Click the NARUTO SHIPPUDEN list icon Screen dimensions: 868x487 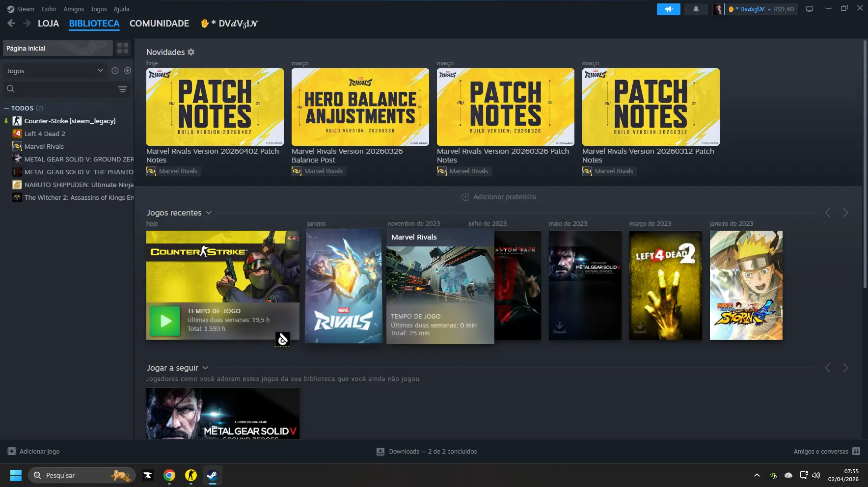(17, 185)
